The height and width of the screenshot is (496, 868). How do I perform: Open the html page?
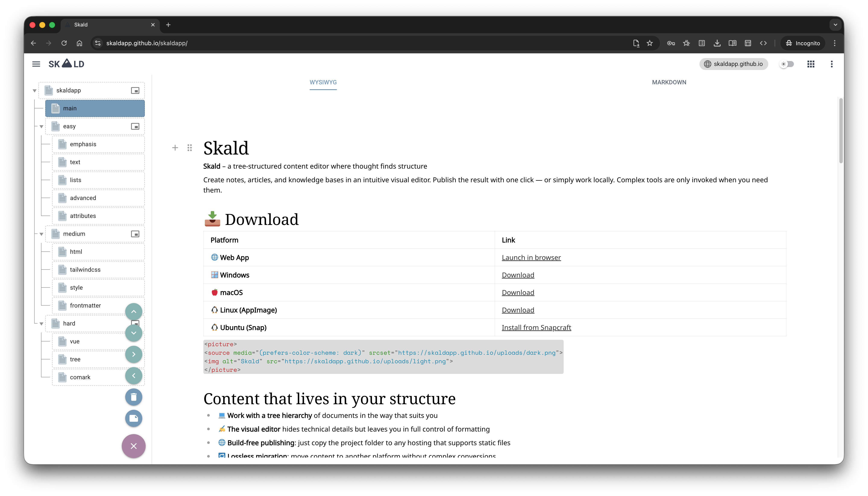[98, 252]
